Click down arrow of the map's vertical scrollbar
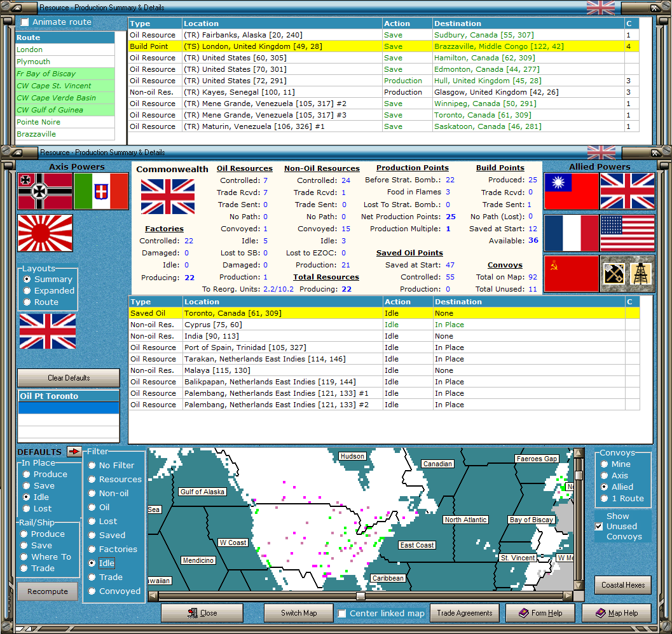The height and width of the screenshot is (634, 672). pyautogui.click(x=579, y=585)
